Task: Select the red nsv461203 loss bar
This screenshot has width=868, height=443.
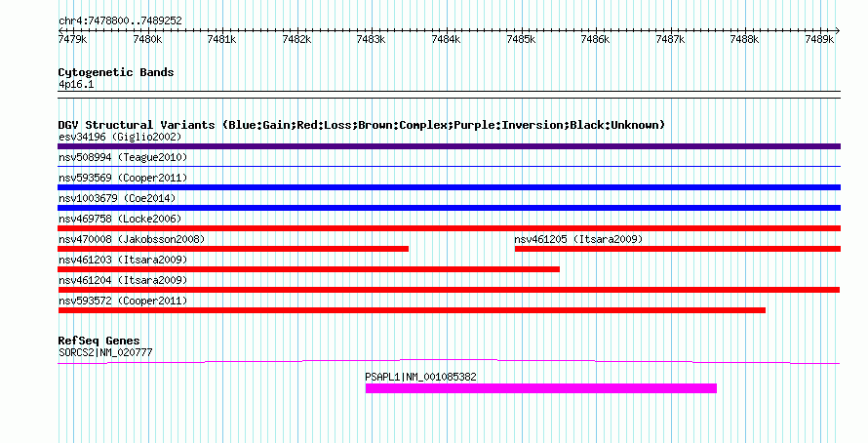Action: coord(308,269)
